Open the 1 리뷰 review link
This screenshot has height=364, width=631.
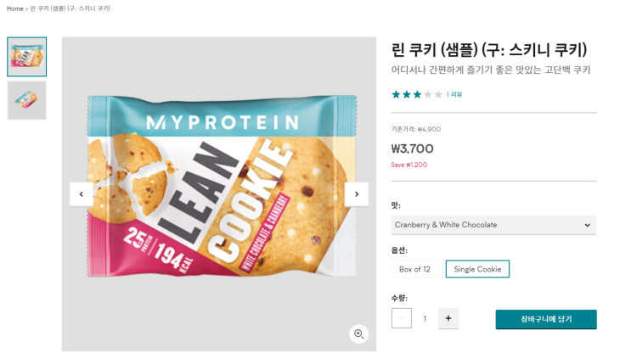tap(454, 94)
